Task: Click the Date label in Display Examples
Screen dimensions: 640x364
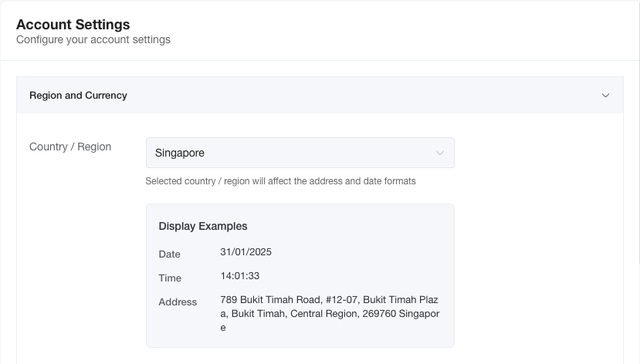Action: (x=169, y=254)
